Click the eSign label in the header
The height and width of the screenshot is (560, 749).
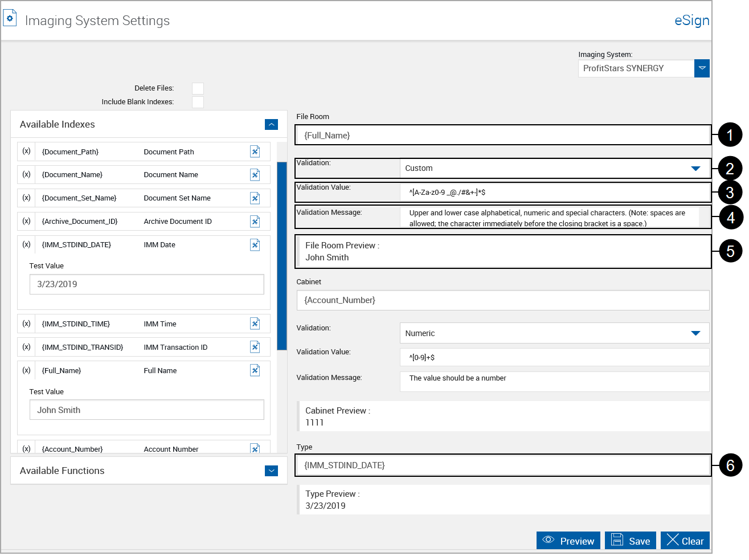pyautogui.click(x=692, y=20)
